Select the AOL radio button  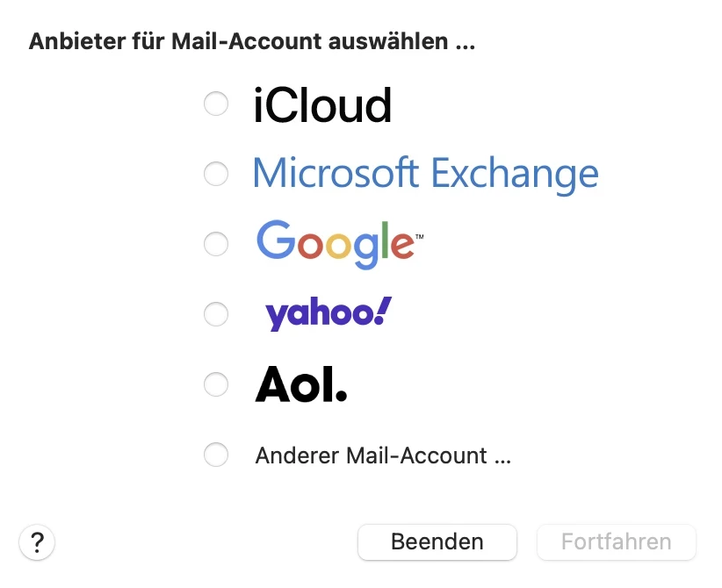point(216,384)
